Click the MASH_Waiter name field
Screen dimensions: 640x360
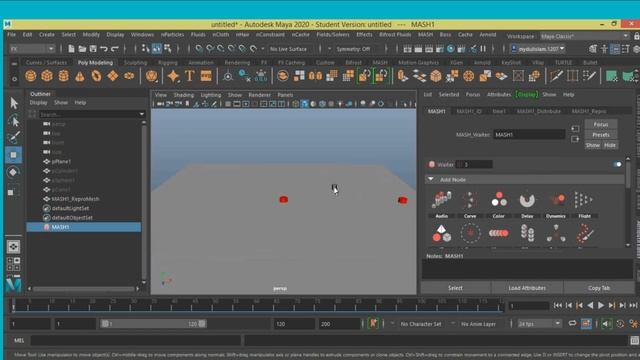(529, 135)
